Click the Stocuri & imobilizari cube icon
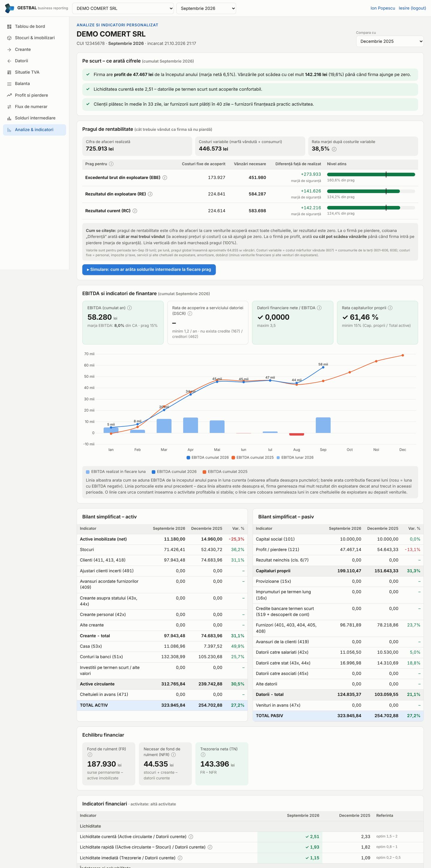 pyautogui.click(x=9, y=38)
